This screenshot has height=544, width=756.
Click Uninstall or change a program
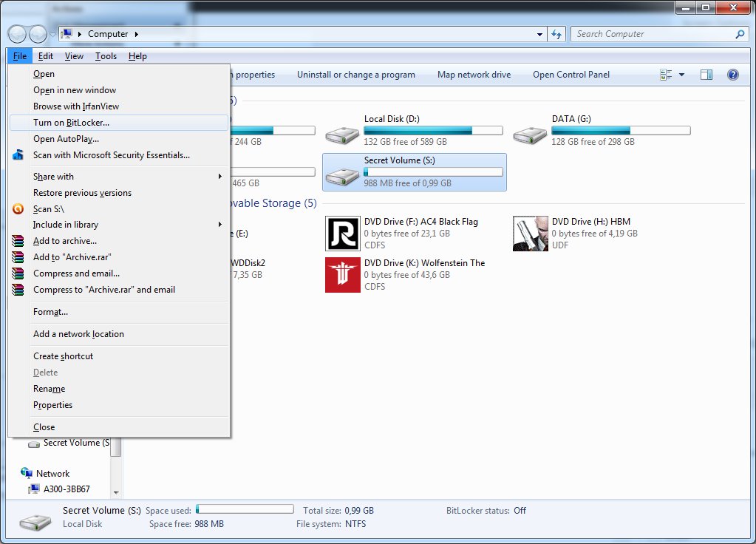click(355, 75)
